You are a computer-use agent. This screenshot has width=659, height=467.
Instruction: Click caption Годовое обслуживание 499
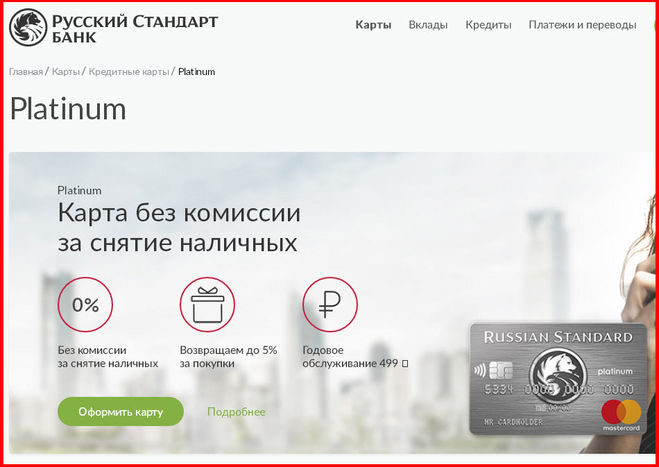pyautogui.click(x=355, y=357)
